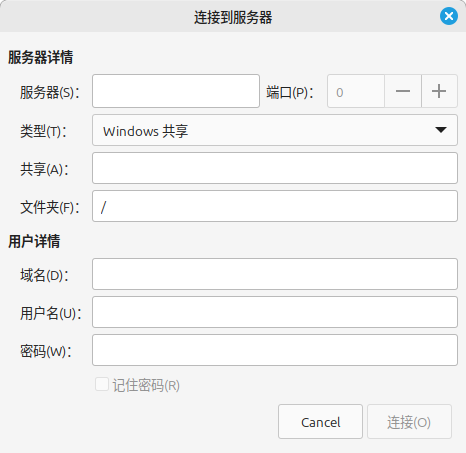
Task: Click the Cancel button
Action: point(320,422)
